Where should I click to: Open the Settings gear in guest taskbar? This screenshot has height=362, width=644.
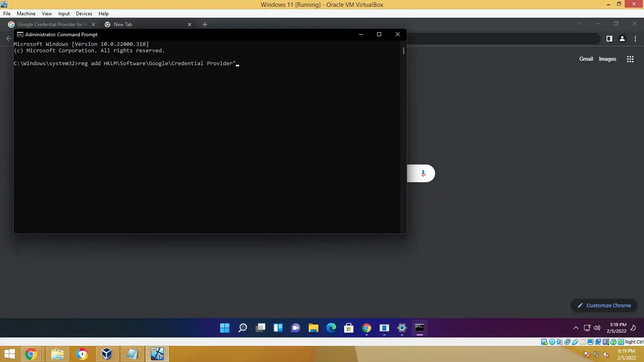402,328
